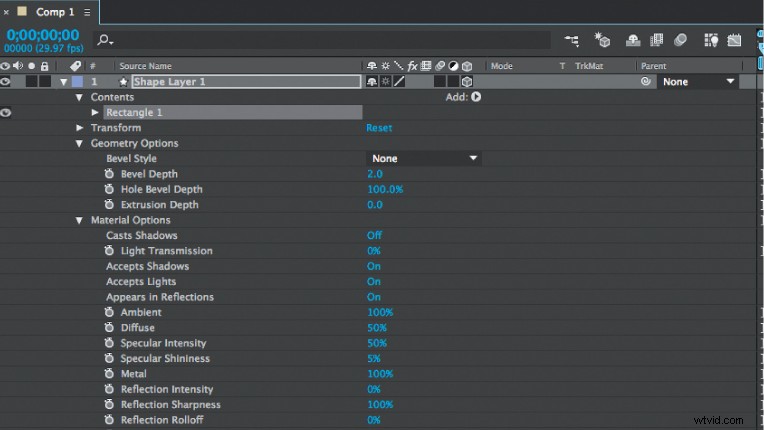Click the Parent pick whip spiral

(646, 82)
